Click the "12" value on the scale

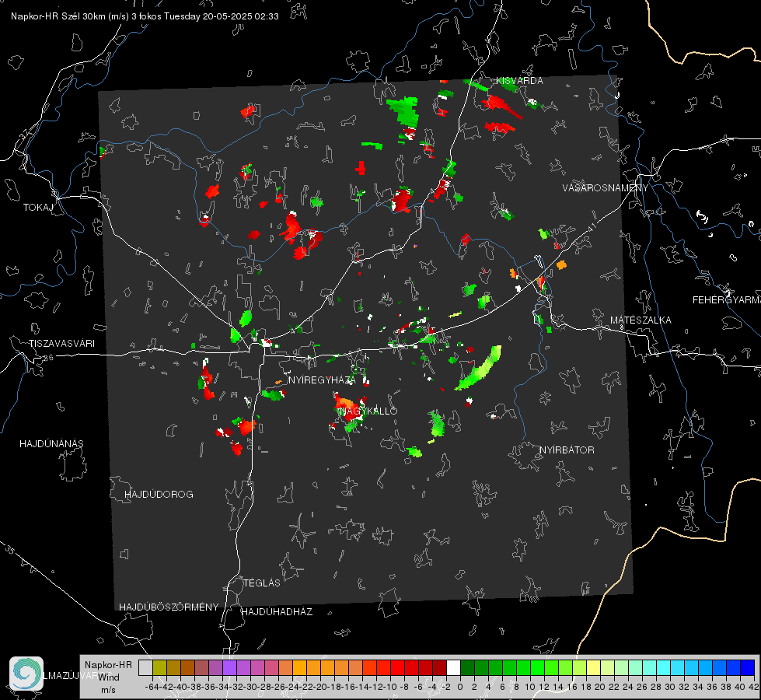click(543, 687)
